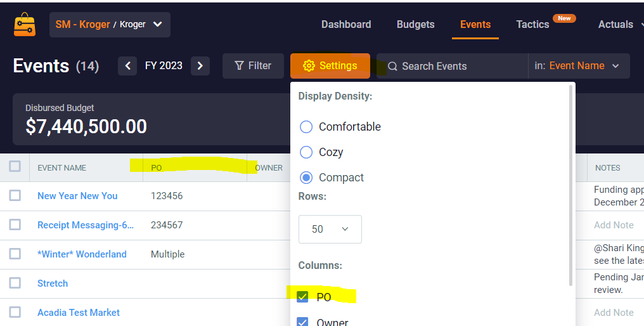Select Comfortable display density
Image resolution: width=644 pixels, height=326 pixels.
pos(306,127)
